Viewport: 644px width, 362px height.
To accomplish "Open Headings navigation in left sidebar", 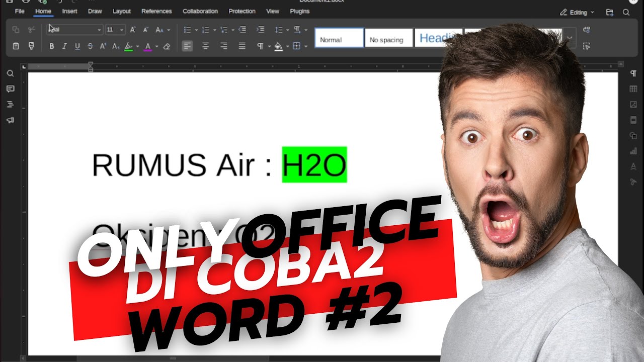I will coord(10,104).
